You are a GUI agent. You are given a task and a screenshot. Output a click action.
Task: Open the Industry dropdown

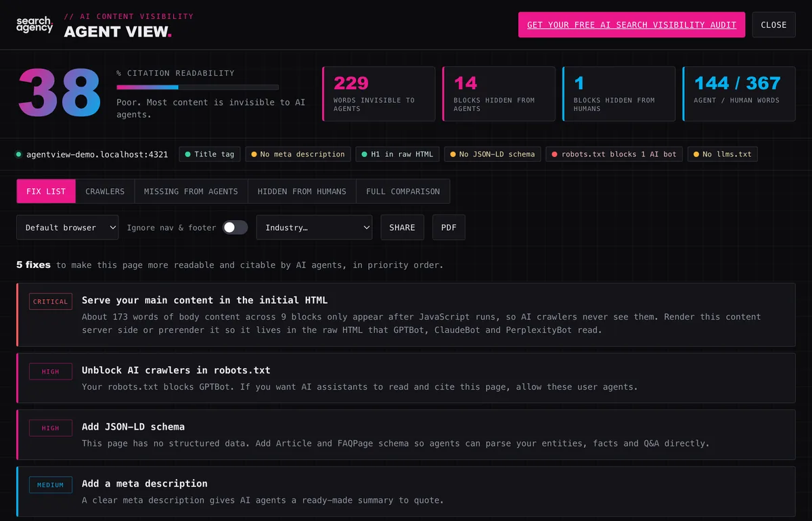[x=314, y=227]
